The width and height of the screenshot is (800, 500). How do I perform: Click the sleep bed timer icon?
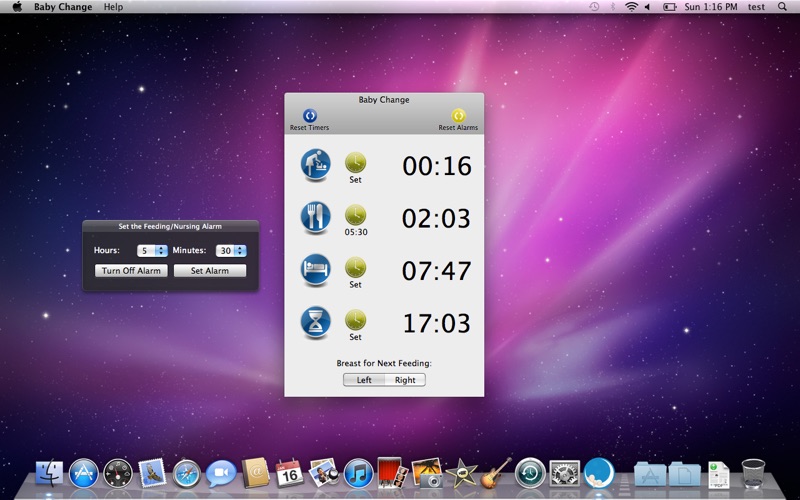(316, 270)
